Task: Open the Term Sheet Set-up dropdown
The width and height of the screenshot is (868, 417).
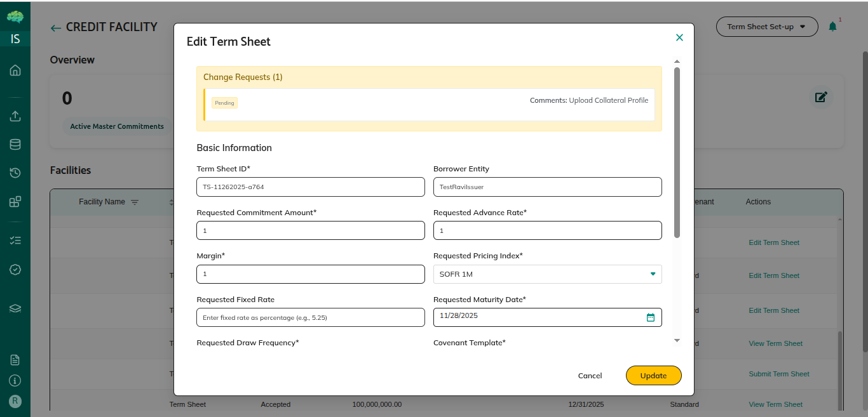Action: pyautogui.click(x=766, y=27)
